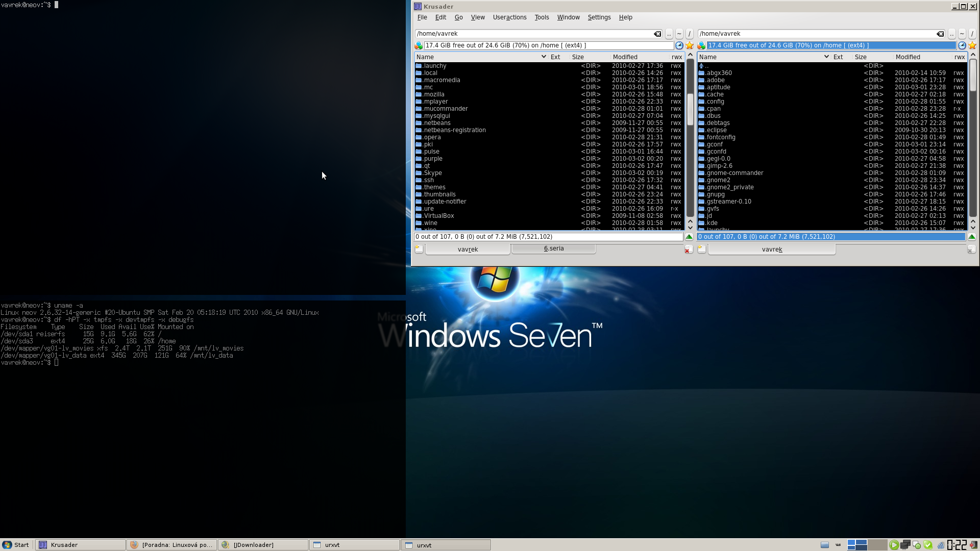Select .mozilla folder in left panel
980x551 pixels.
(x=549, y=94)
